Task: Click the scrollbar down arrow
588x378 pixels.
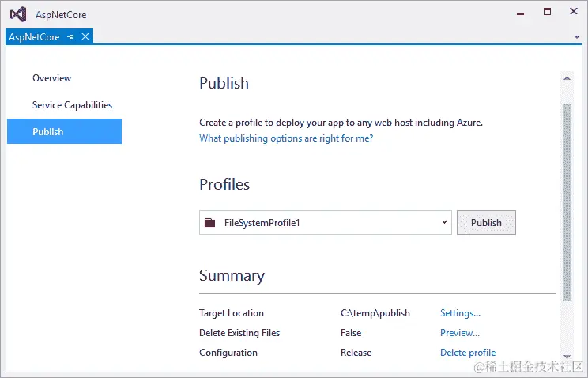Action: 567,356
